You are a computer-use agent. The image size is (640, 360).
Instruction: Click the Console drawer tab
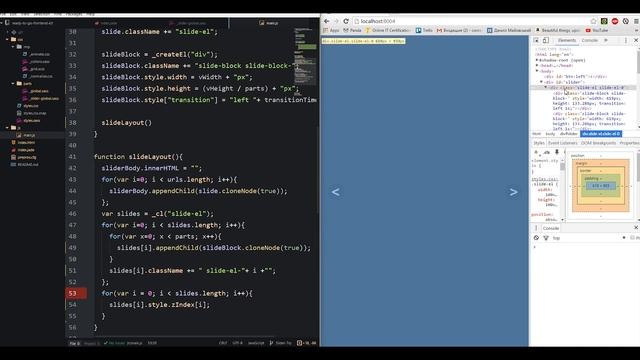pos(551,228)
